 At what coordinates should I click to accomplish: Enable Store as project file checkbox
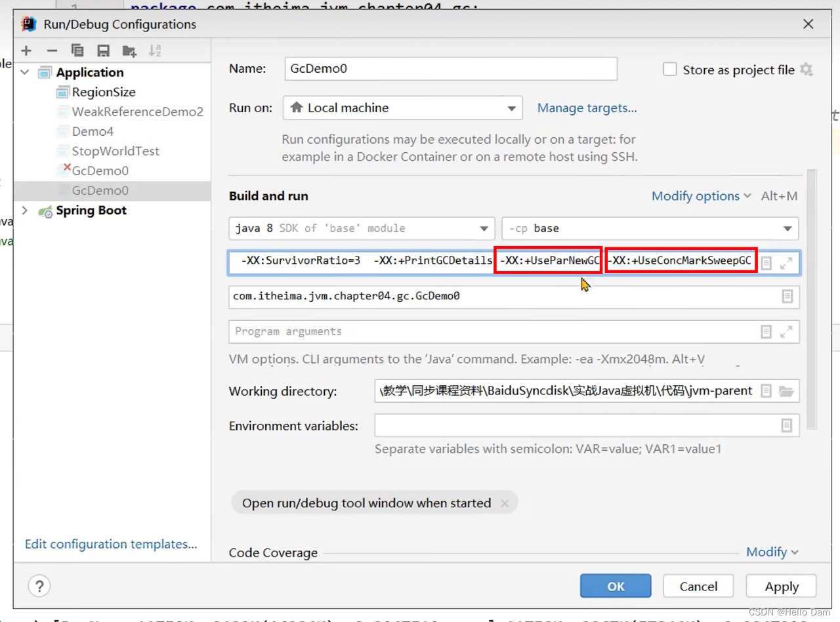pyautogui.click(x=669, y=70)
